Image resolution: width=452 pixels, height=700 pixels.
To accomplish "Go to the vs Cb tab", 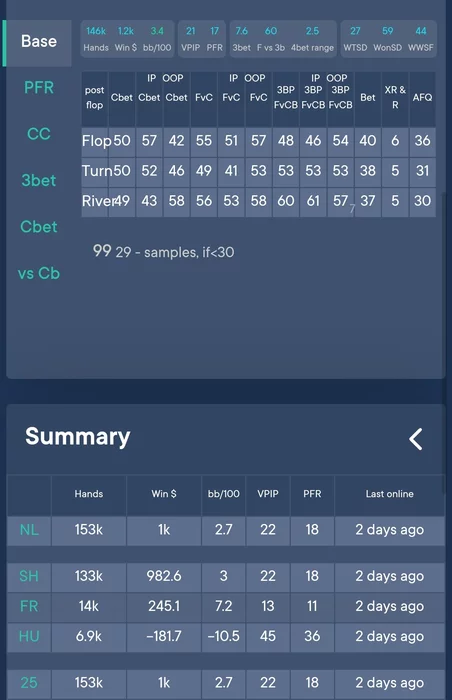I will 39,273.
